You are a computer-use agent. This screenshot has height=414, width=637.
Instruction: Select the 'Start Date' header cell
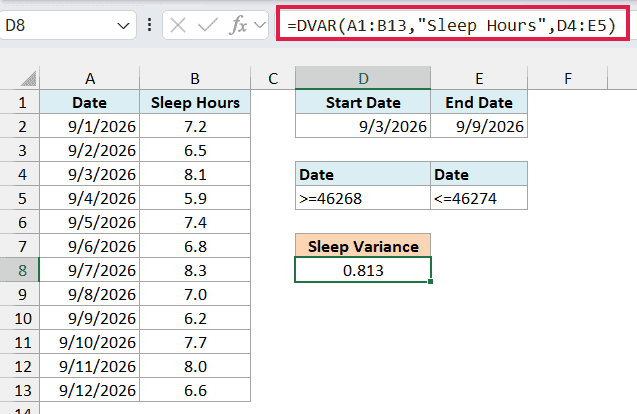(363, 102)
